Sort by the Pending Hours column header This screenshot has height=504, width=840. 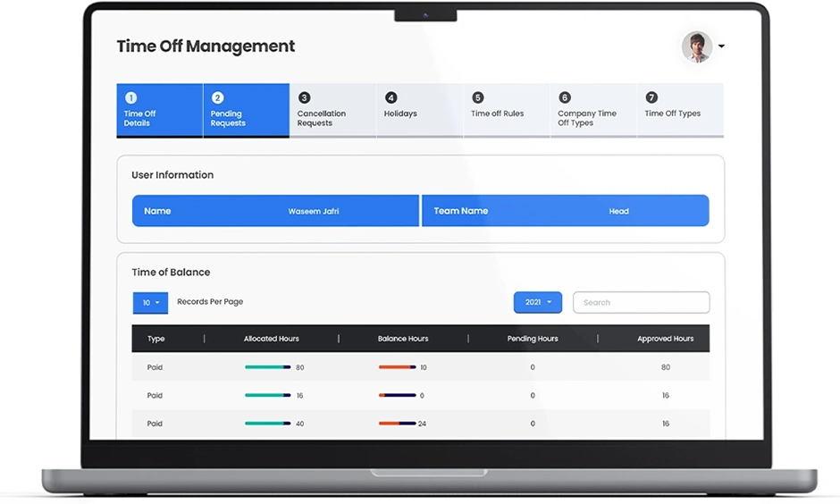tap(533, 339)
